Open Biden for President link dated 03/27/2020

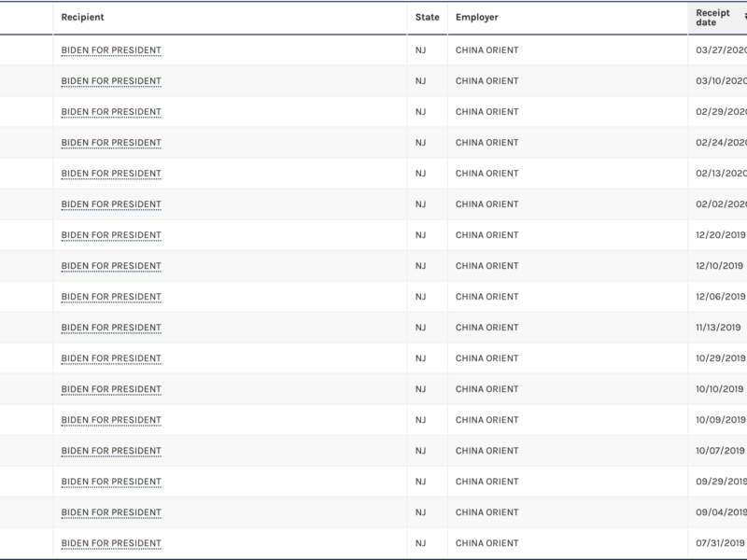(111, 50)
